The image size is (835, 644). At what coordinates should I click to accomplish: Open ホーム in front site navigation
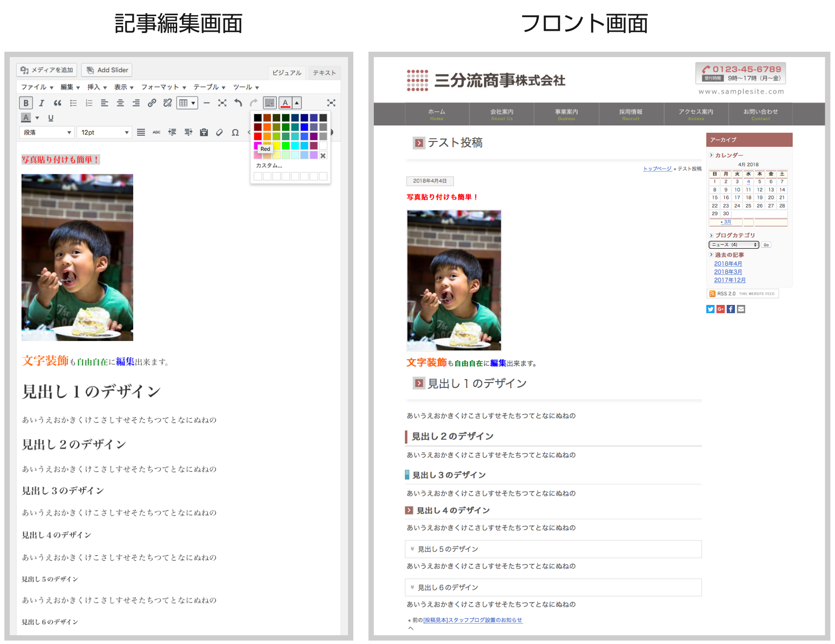[437, 114]
